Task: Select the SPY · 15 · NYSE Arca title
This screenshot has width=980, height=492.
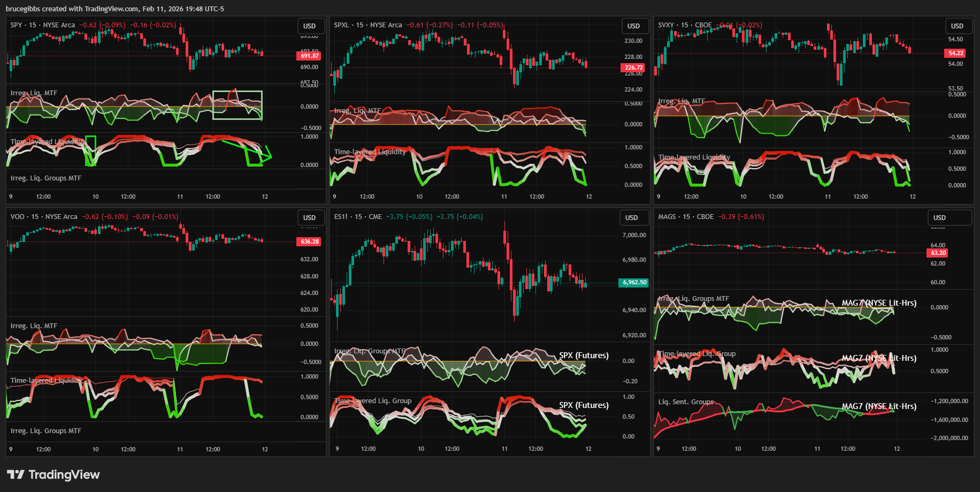Action: (43, 25)
